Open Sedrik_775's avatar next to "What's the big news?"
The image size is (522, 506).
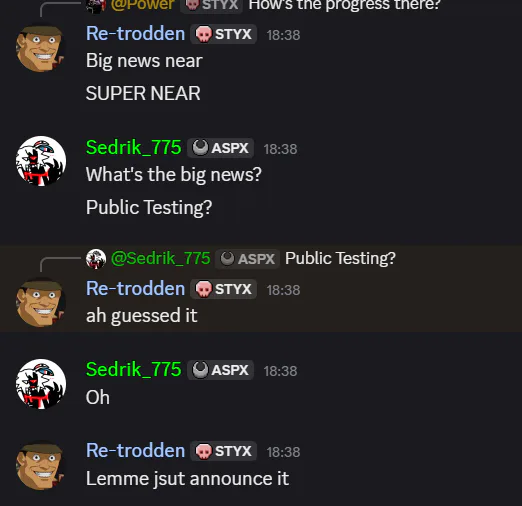coord(41,161)
